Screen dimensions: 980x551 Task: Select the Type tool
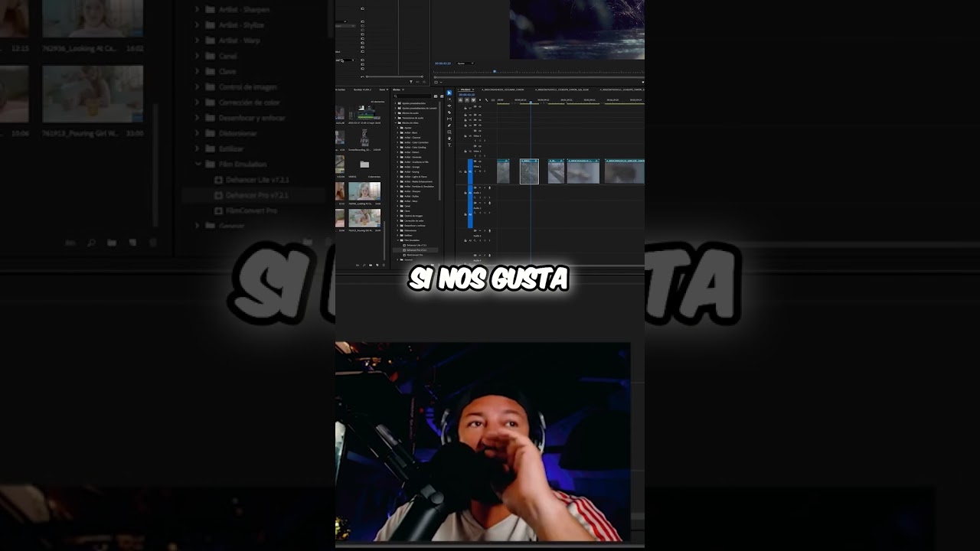click(449, 145)
